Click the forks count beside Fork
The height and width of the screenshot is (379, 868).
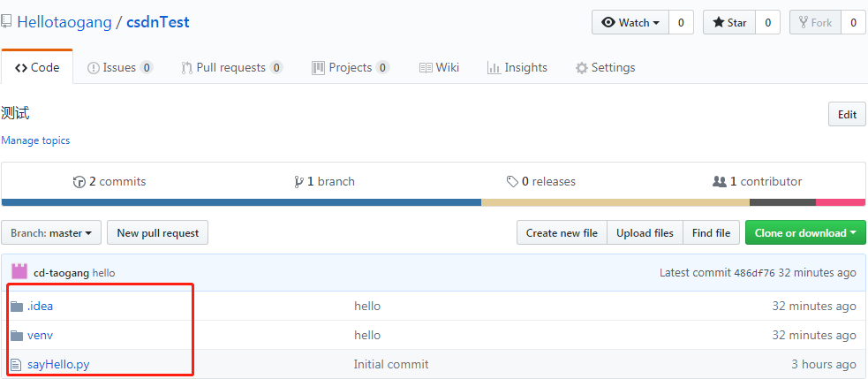tap(853, 23)
